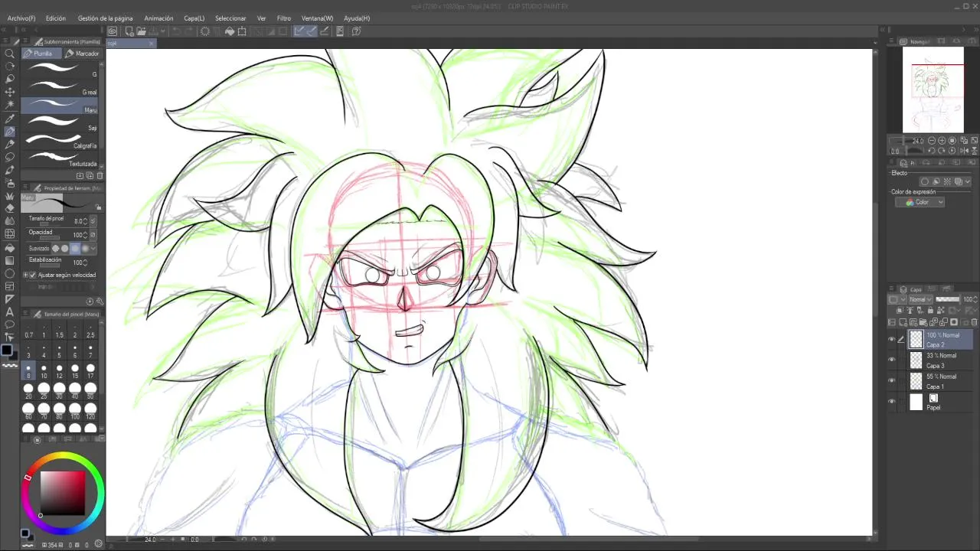Select the G real pen brush
The image size is (980, 551).
point(61,88)
